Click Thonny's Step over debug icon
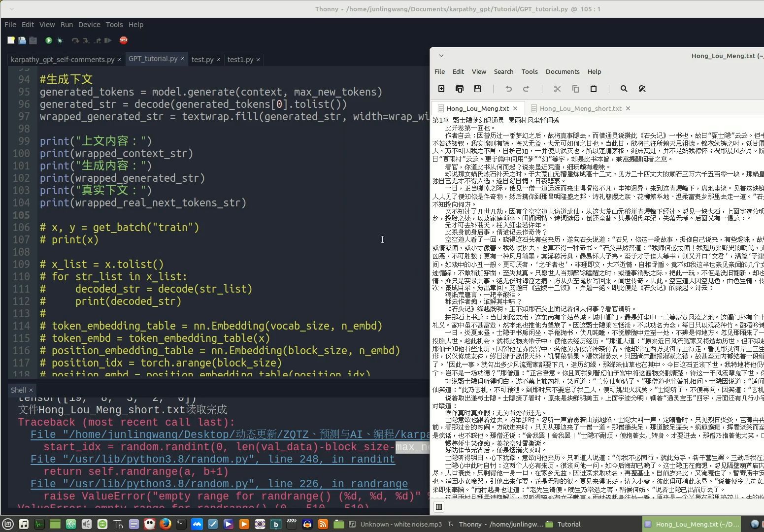The width and height of the screenshot is (764, 532). [x=75, y=40]
